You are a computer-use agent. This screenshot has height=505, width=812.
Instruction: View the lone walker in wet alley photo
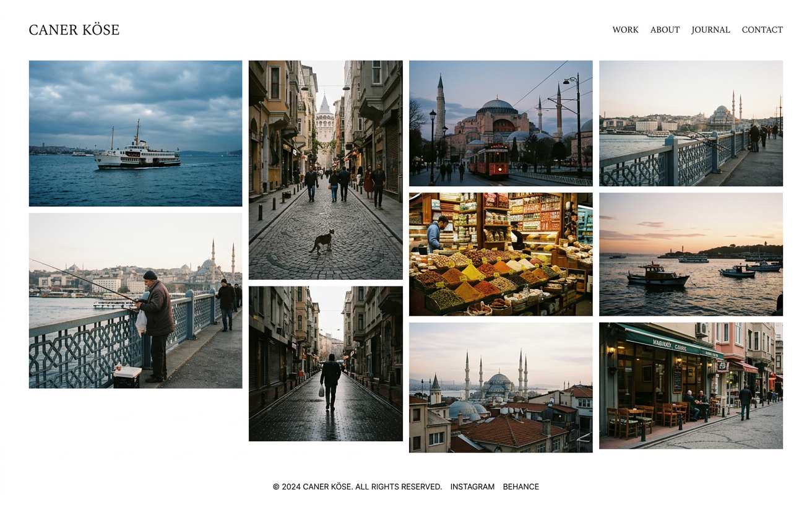[326, 364]
